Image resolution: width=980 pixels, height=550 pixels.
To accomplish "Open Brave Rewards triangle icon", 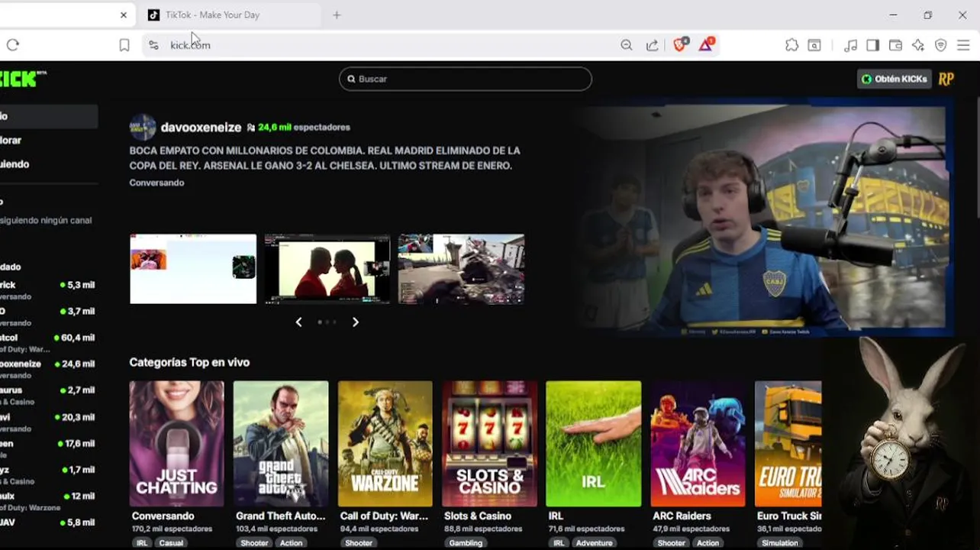I will click(706, 44).
